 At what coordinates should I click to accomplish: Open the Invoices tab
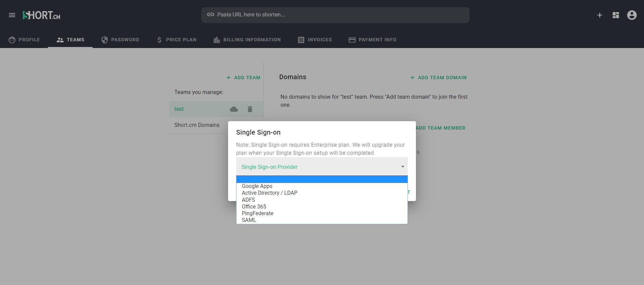coord(315,40)
